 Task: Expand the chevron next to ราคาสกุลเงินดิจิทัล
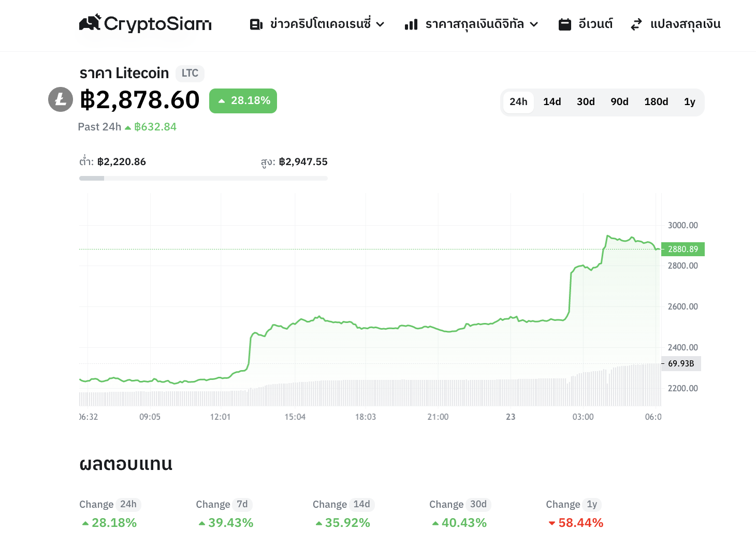tap(534, 24)
